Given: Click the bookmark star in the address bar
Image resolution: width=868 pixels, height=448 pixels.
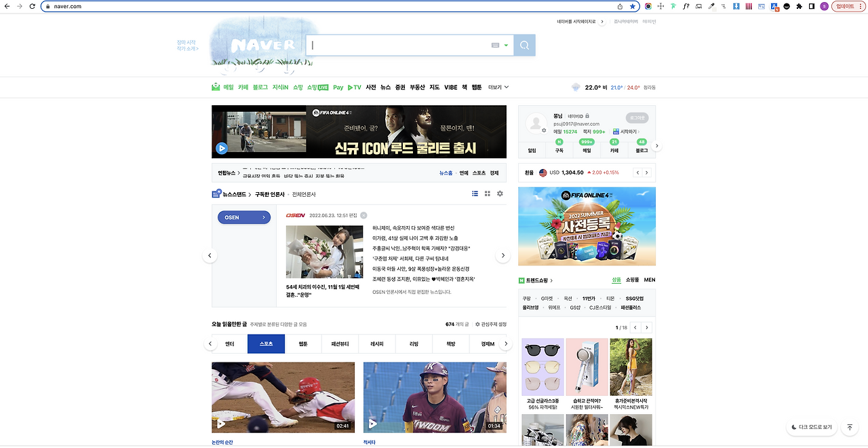Looking at the screenshot, I should tap(633, 6).
